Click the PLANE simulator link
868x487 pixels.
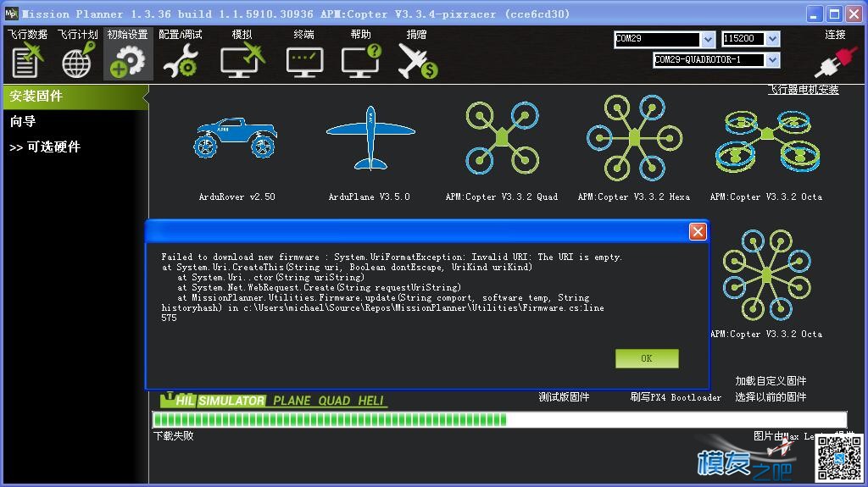click(x=292, y=401)
